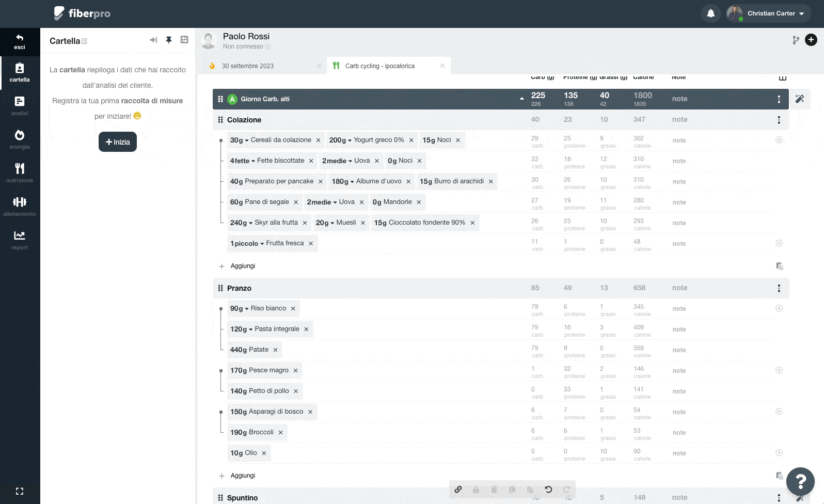
Task: Collapse the Cartella panel with arrow icon
Action: pos(153,40)
